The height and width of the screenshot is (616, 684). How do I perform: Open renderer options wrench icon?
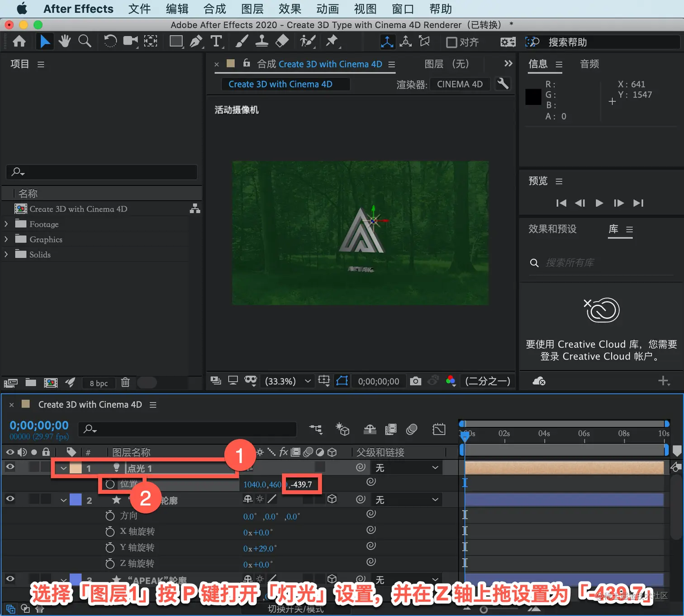(x=503, y=84)
